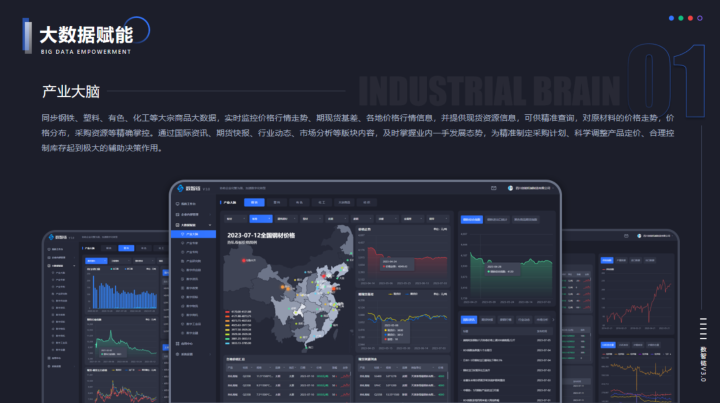The width and height of the screenshot is (720, 403).
Task: Click the user avatar in the center dashboard header
Action: point(510,187)
